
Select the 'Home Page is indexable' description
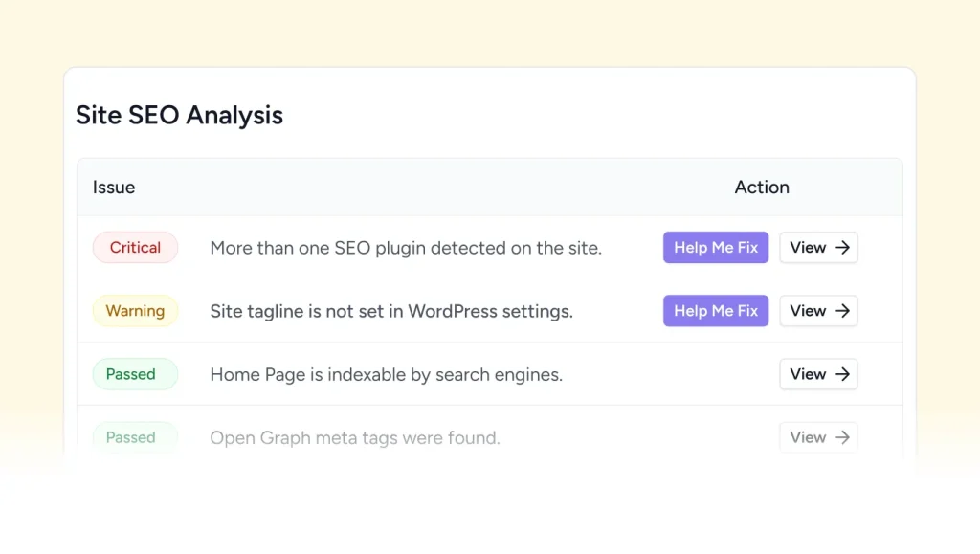tap(386, 374)
